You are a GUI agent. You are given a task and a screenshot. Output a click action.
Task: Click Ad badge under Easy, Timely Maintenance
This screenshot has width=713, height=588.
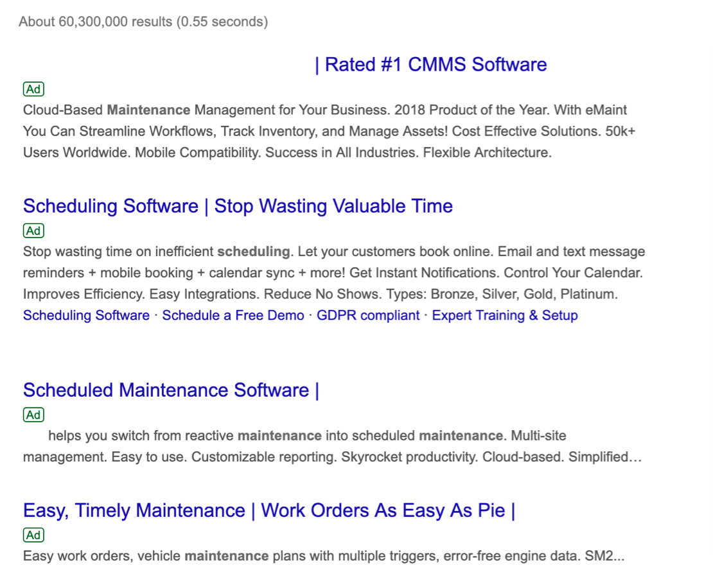pyautogui.click(x=33, y=535)
